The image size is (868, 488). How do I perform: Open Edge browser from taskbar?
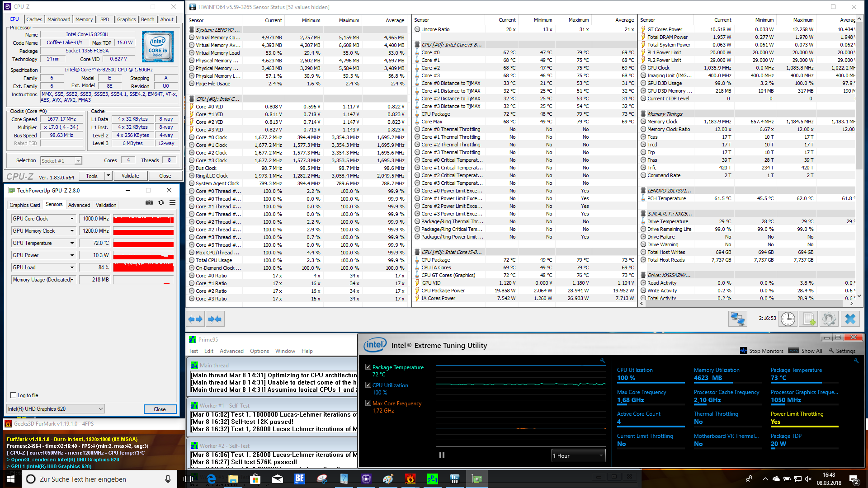(x=211, y=479)
